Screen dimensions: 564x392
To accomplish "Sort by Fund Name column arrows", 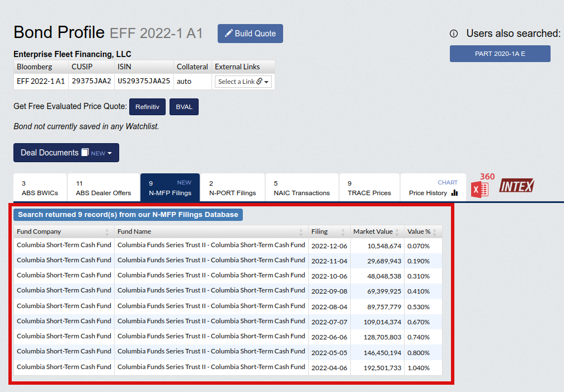I will 303,232.
